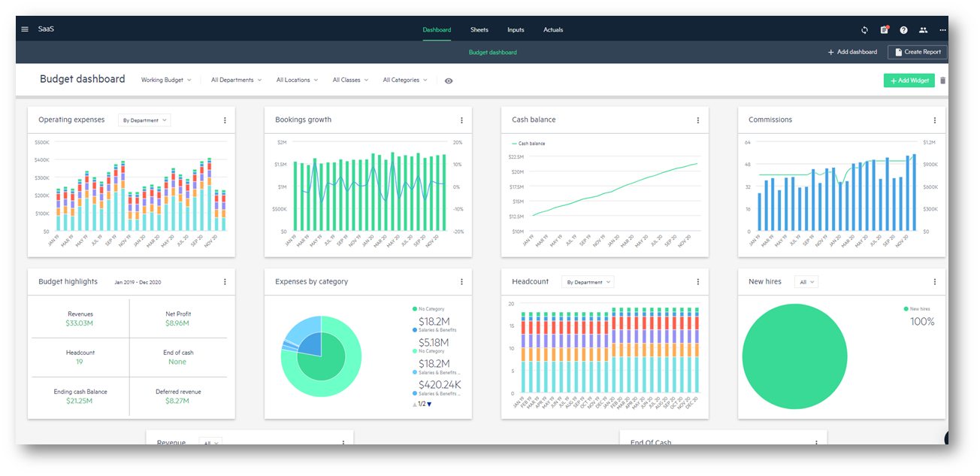Screen dimensions: 980x476
Task: Open Headcount By Department dropdown
Action: click(588, 282)
